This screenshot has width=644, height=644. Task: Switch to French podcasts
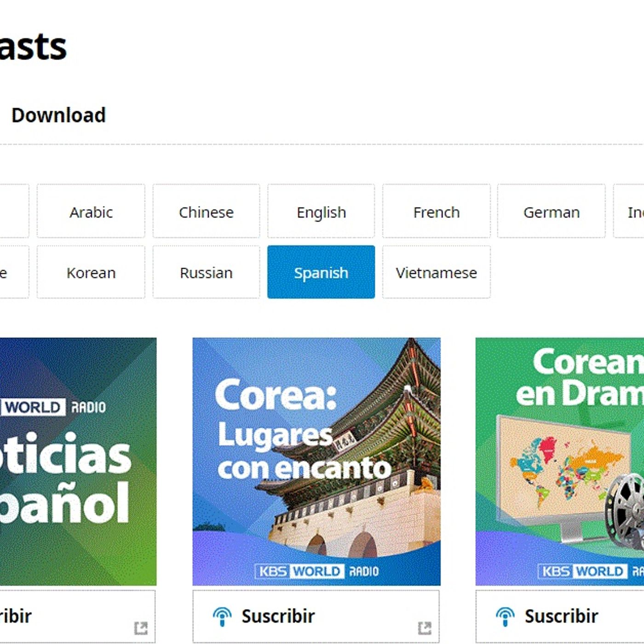[x=436, y=211]
